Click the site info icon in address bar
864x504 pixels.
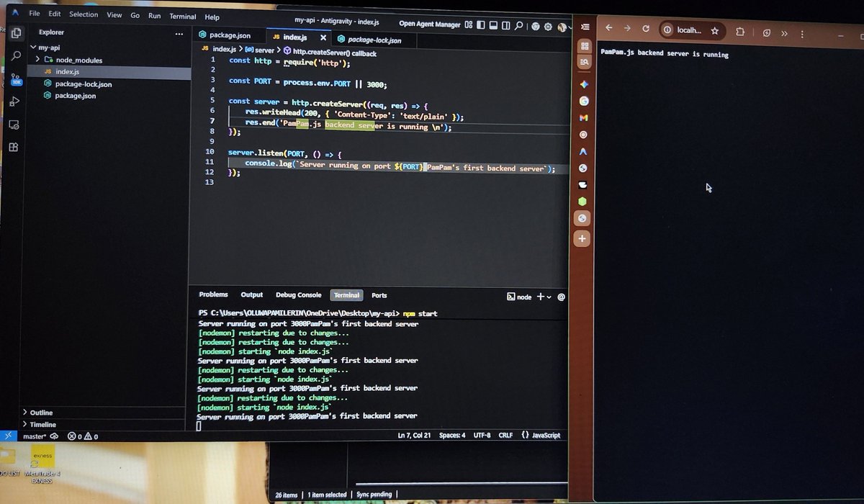point(667,30)
